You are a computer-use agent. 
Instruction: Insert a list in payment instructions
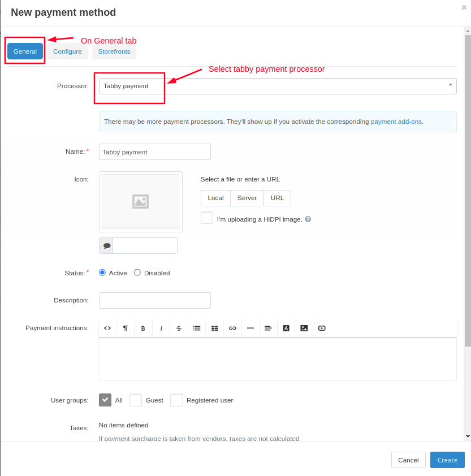pos(197,328)
